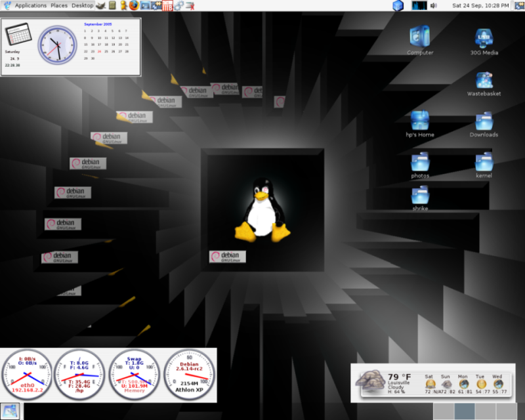Open the Desktop menu
Screen dimensions: 525x420
tap(83, 5)
